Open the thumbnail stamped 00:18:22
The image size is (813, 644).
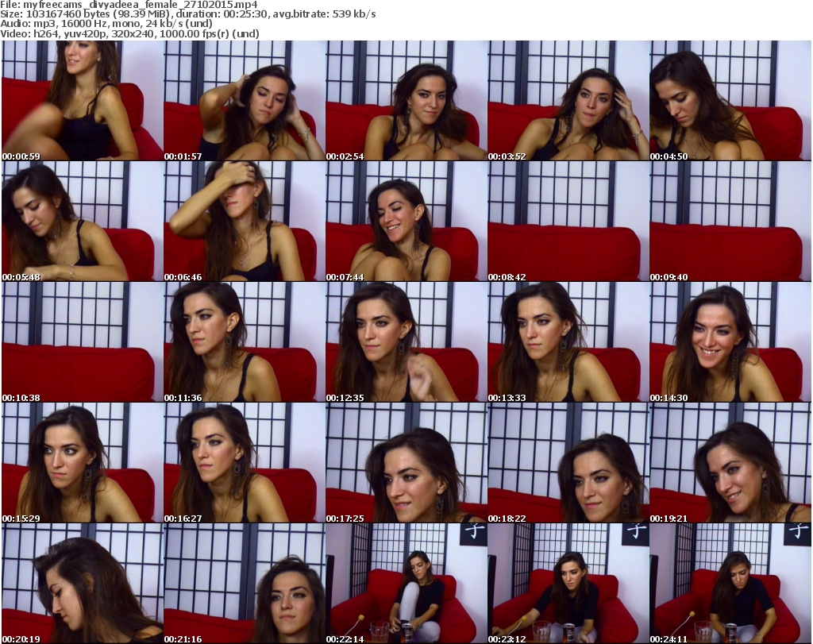[568, 462]
